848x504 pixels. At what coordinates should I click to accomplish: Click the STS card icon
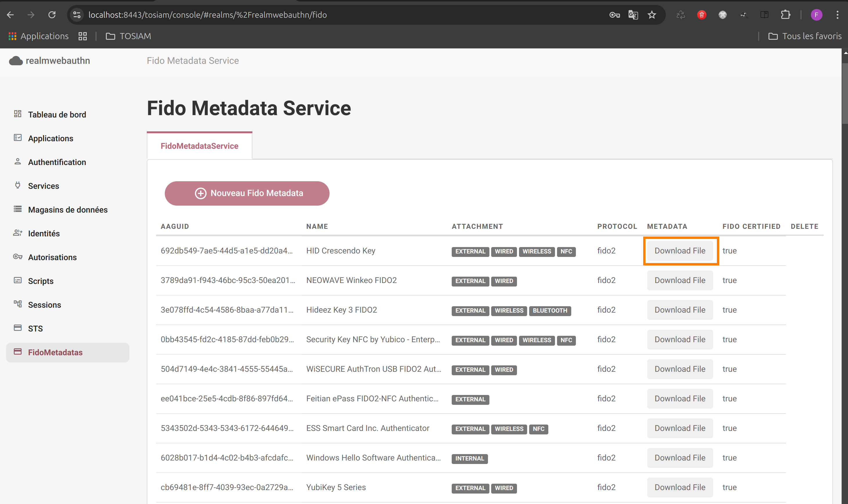point(18,328)
